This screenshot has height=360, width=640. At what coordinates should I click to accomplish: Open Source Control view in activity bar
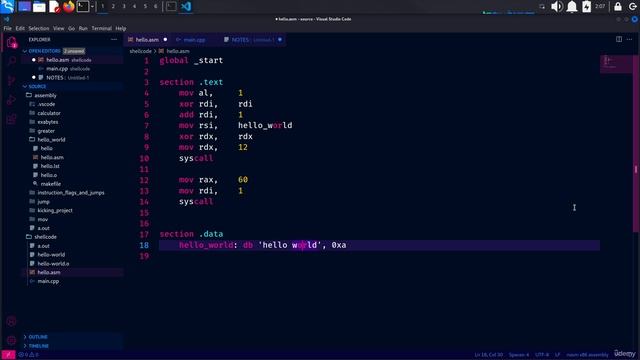point(11,81)
